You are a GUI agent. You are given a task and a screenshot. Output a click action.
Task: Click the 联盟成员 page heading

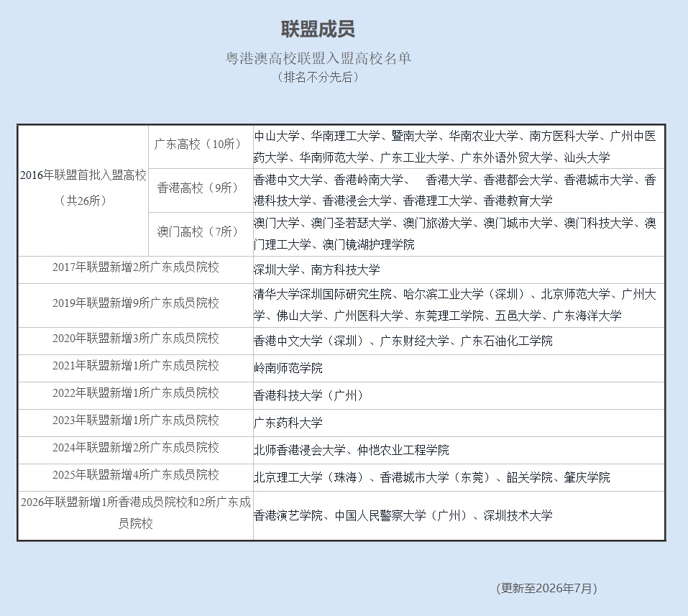318,29
